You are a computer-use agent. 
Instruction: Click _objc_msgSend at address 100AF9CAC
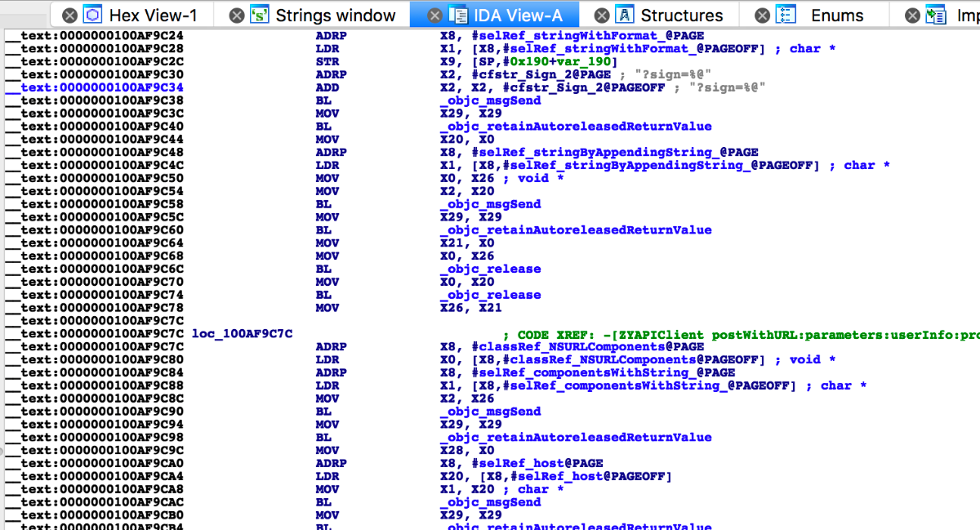tap(490, 502)
